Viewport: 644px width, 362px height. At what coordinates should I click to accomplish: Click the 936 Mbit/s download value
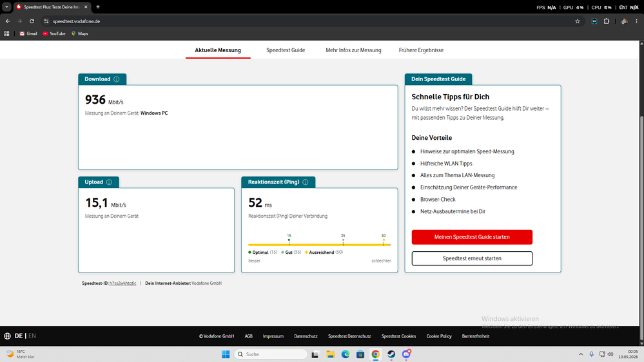click(104, 100)
